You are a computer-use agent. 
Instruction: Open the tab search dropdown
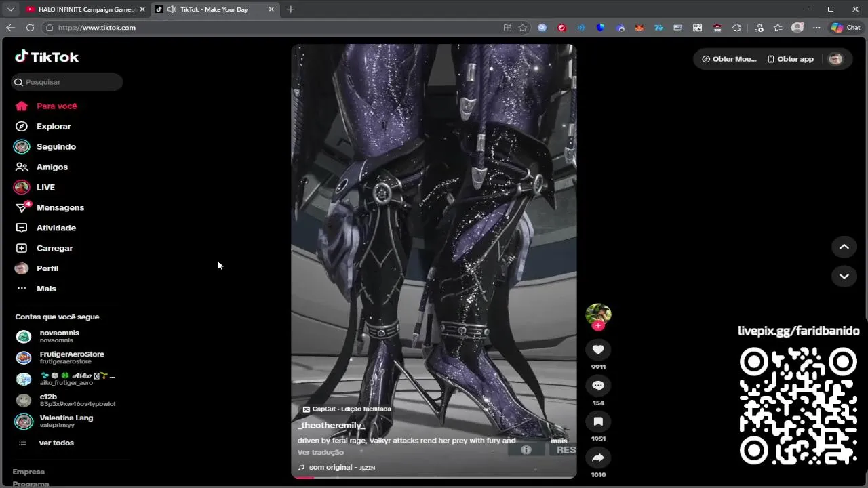[10, 9]
